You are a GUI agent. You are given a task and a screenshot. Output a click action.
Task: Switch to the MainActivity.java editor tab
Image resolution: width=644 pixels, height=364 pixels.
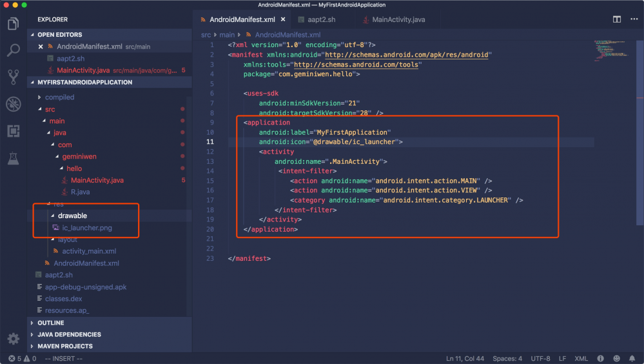click(398, 20)
